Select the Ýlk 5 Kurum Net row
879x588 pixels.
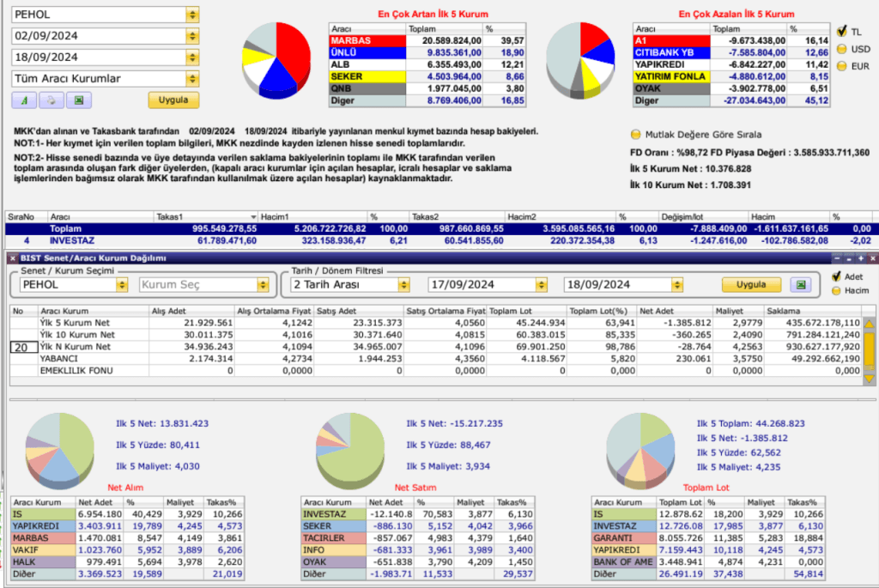click(x=435, y=323)
